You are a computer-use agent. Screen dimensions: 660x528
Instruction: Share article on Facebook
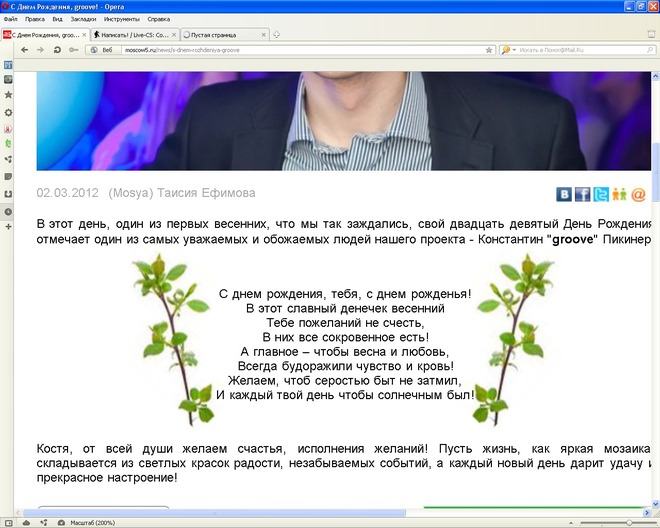583,194
